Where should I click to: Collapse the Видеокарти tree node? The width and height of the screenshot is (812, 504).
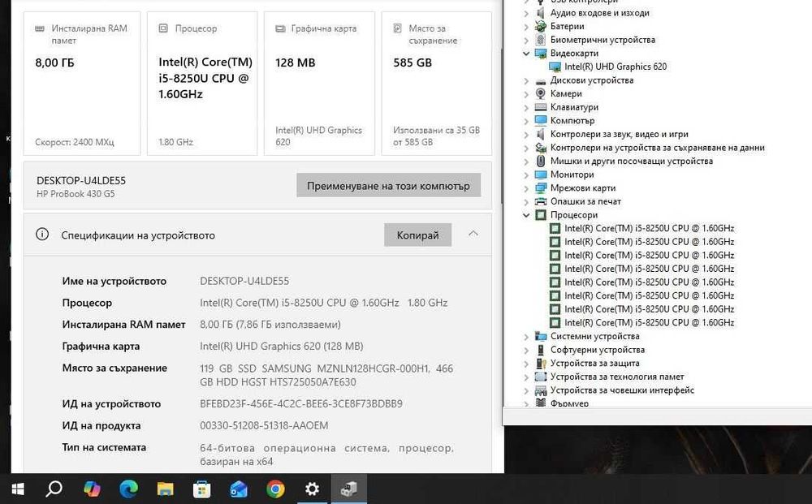pyautogui.click(x=526, y=54)
